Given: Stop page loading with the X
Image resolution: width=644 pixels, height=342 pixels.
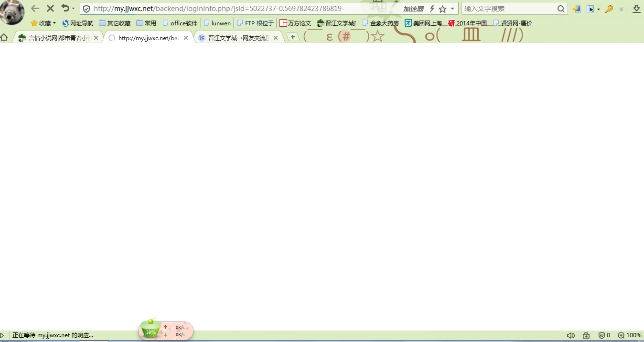Looking at the screenshot, I should 50,9.
